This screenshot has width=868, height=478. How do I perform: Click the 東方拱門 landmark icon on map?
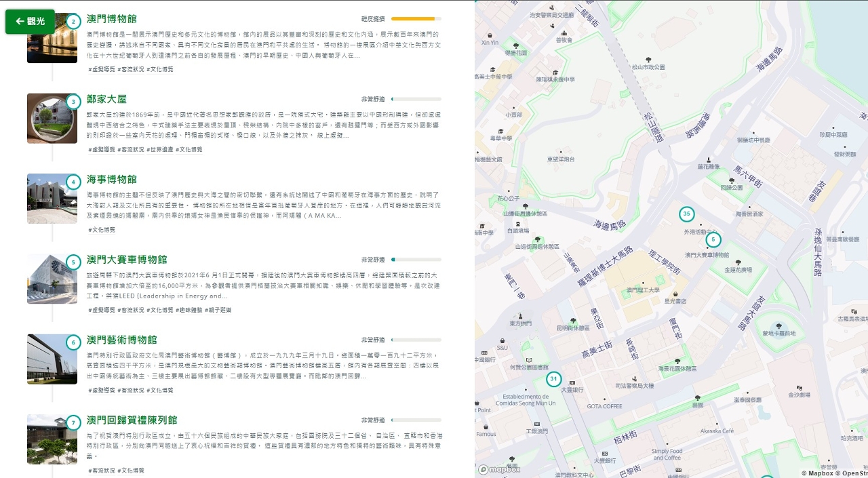click(521, 316)
